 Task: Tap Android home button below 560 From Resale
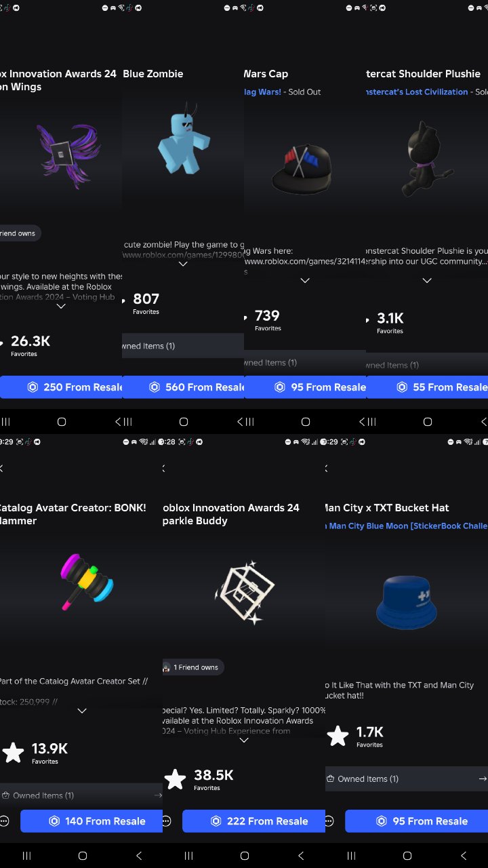coord(184,422)
